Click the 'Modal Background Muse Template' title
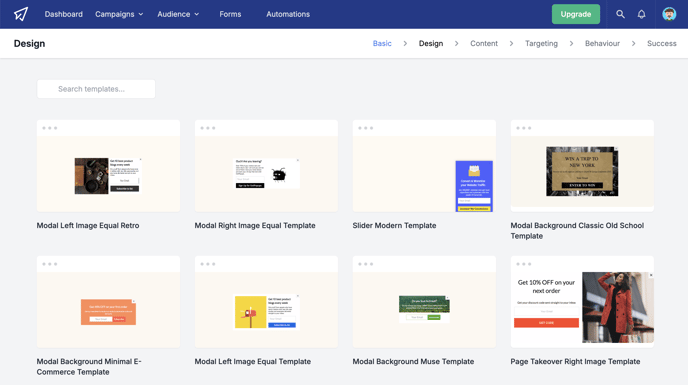Viewport: 688px width, 385px height. 413,362
